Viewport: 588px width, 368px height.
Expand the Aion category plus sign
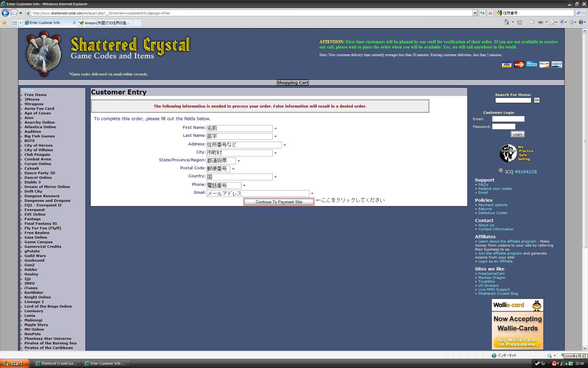point(21,118)
